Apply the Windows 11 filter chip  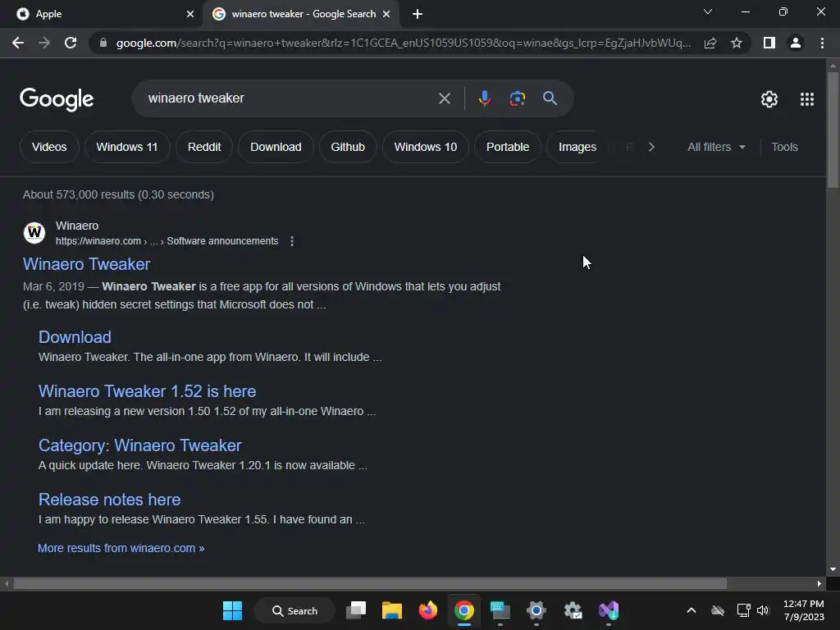(x=127, y=147)
